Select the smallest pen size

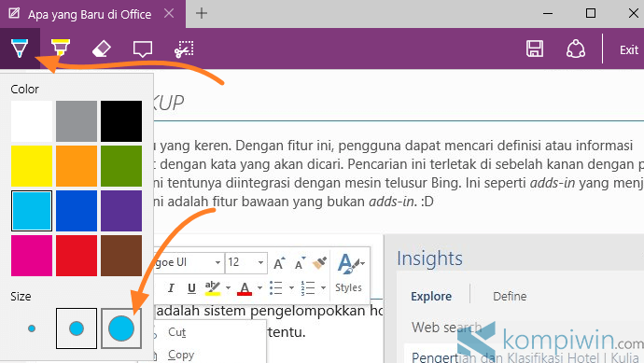click(32, 328)
